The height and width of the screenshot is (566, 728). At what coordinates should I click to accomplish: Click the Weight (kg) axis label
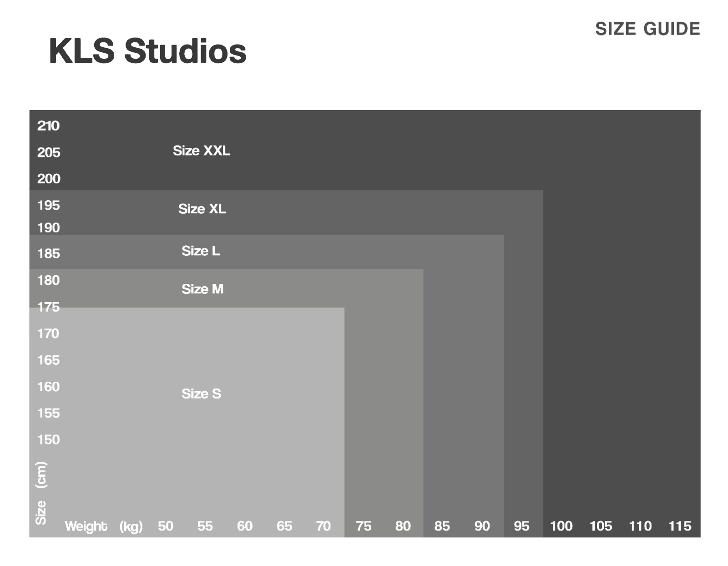pos(104,526)
